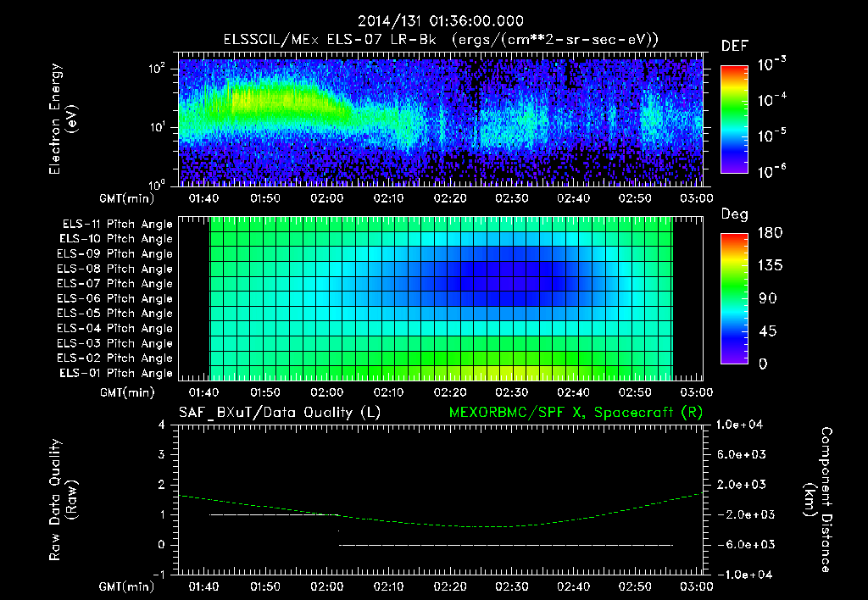Viewport: 868px width, 600px height.
Task: Click the DEF color bar title
Action: (734, 47)
